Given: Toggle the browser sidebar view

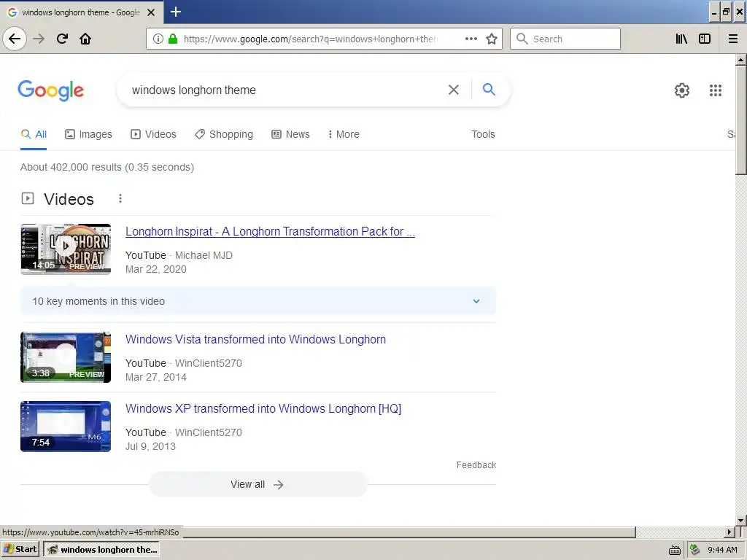Looking at the screenshot, I should click(x=705, y=39).
